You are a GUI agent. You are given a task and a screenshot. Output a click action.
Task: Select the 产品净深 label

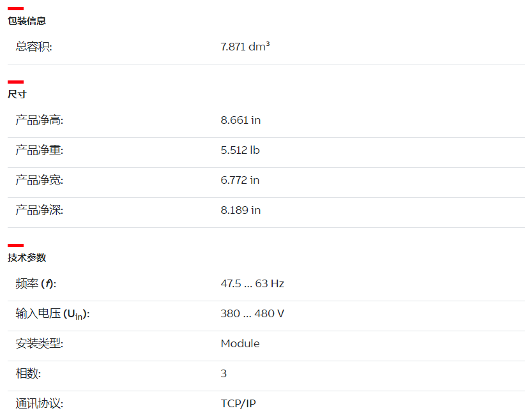40,210
